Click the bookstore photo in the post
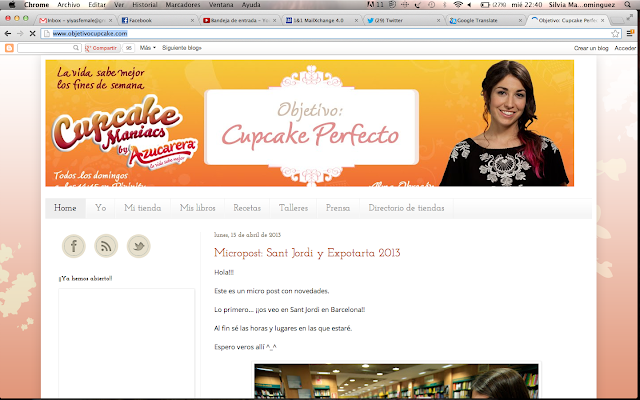Viewport: 640px width, 400px height. click(396, 381)
